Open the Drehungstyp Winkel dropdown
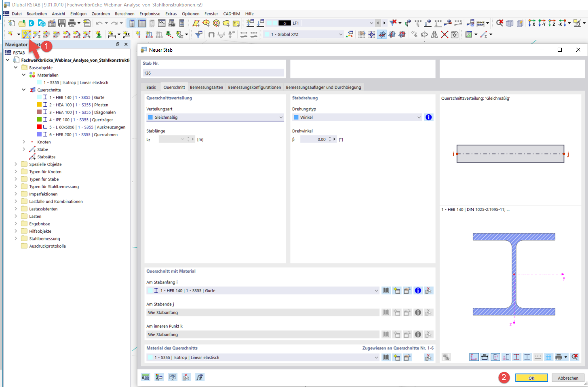Screen dimensions: 588x387 point(357,117)
